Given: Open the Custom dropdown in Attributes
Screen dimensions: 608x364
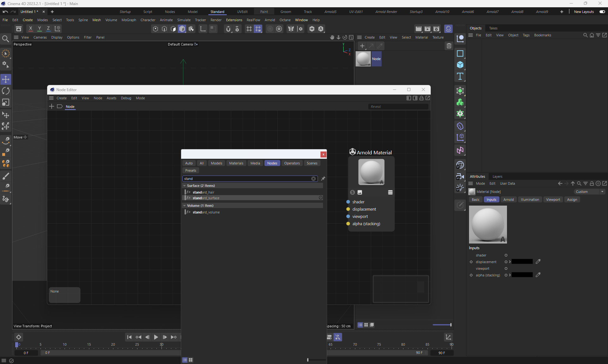Looking at the screenshot, I should click(x=589, y=192).
